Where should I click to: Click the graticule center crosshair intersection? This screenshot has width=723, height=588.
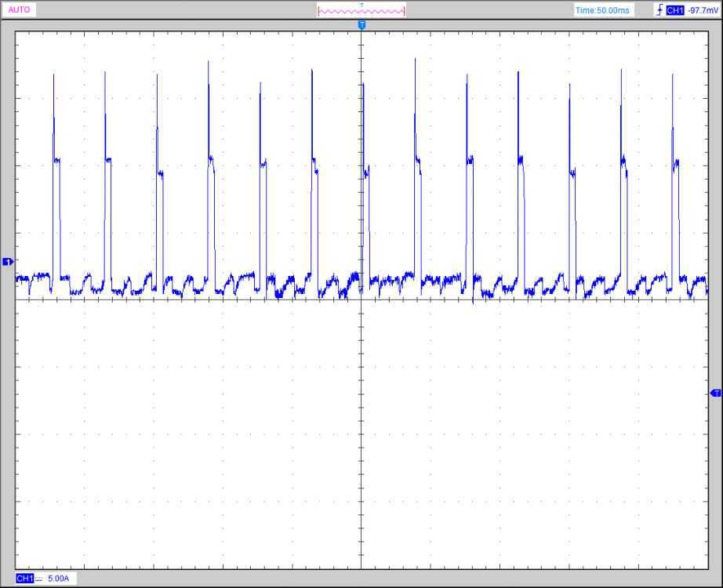[x=361, y=299]
